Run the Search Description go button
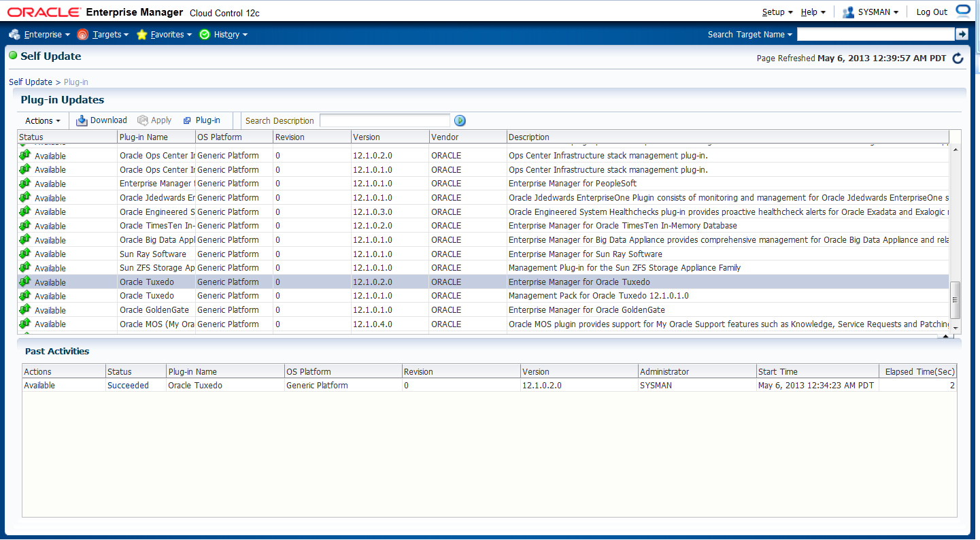Image resolution: width=980 pixels, height=540 pixels. coord(460,120)
